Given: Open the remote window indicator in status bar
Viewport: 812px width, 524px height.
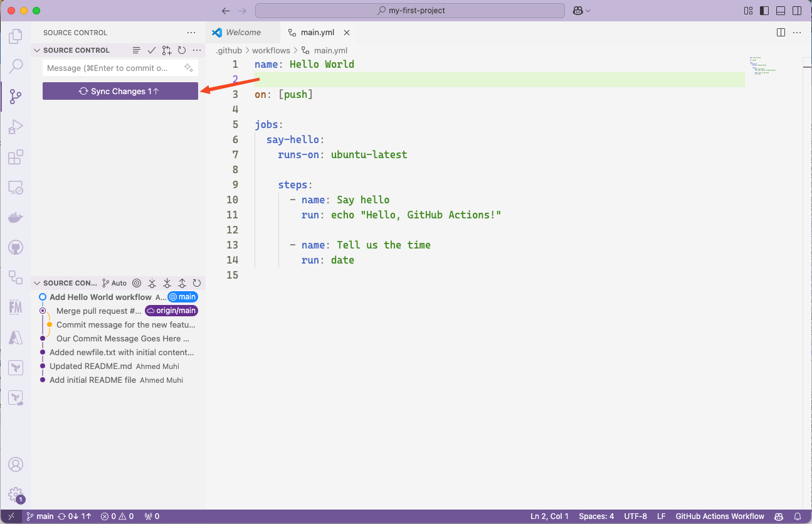Looking at the screenshot, I should point(11,516).
